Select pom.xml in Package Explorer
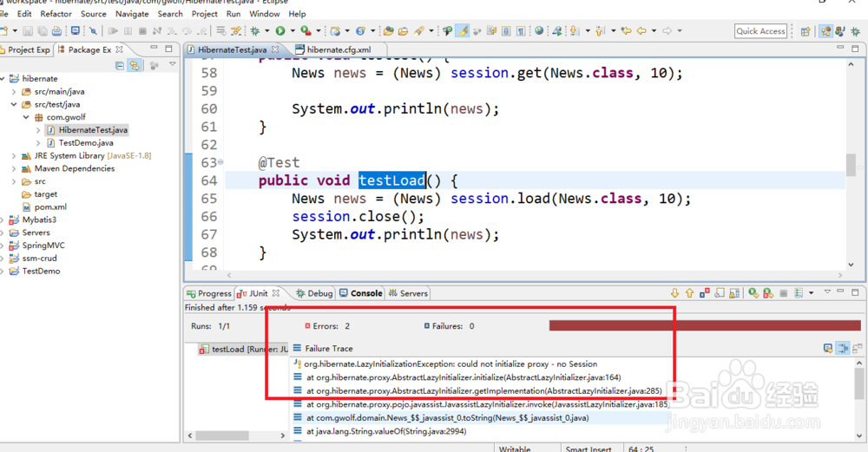Viewport: 868px width, 452px height. (44, 206)
